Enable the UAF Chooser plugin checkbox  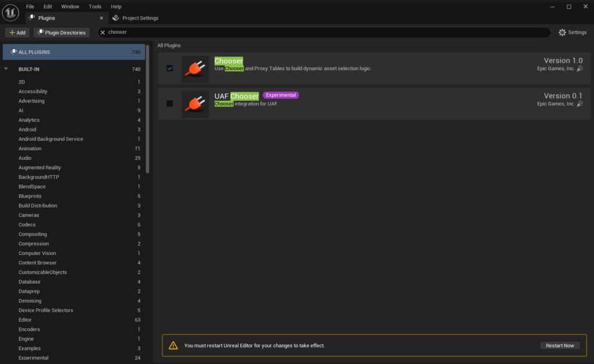[169, 104]
